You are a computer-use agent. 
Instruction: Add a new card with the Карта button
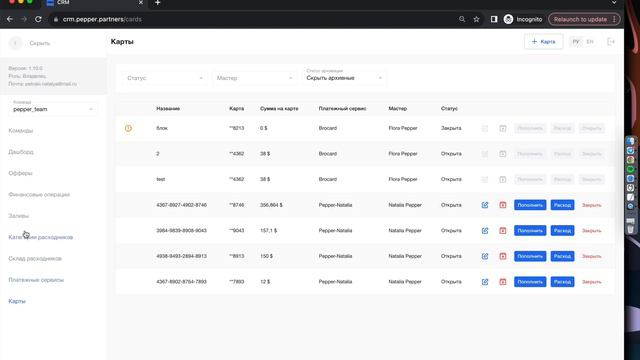(543, 42)
